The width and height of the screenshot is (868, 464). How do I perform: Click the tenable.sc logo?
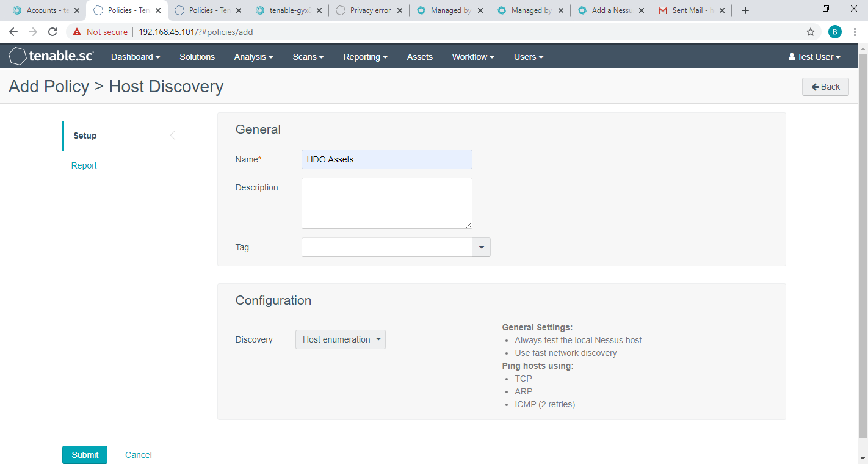[x=51, y=57]
